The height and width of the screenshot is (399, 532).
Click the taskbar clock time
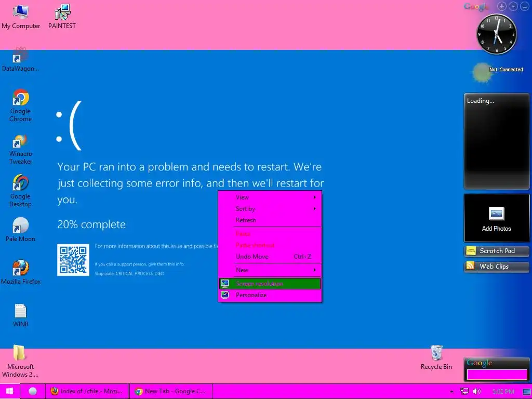(503, 392)
